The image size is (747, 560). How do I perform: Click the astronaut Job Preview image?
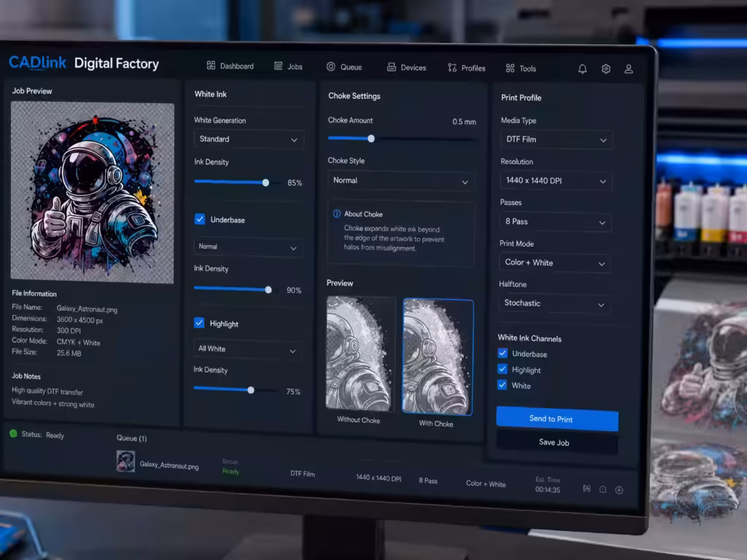93,192
